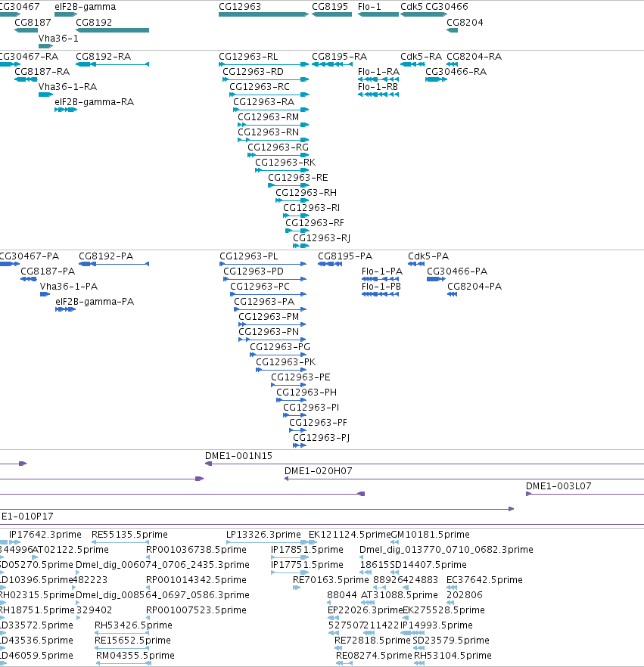Click EST LP13326.3prime
Viewport: 644px width, 667px height.
point(263,535)
